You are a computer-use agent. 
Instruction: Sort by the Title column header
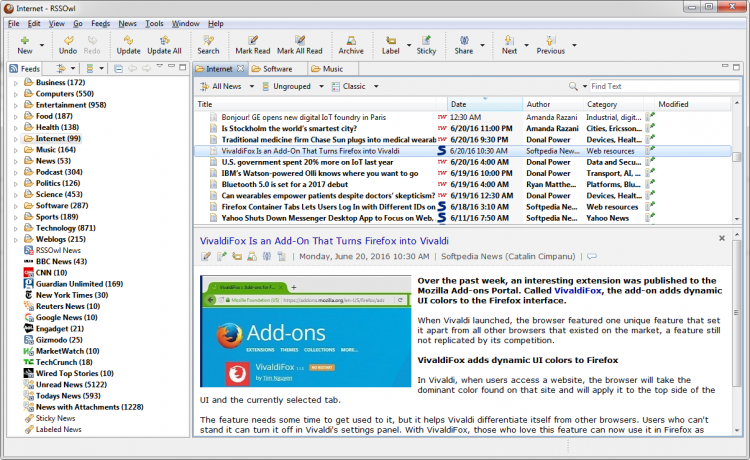(x=315, y=104)
